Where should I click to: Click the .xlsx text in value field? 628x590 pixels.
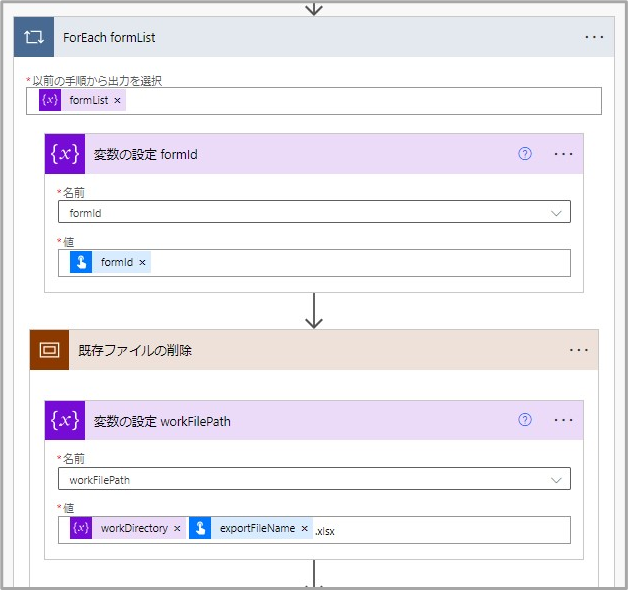325,530
